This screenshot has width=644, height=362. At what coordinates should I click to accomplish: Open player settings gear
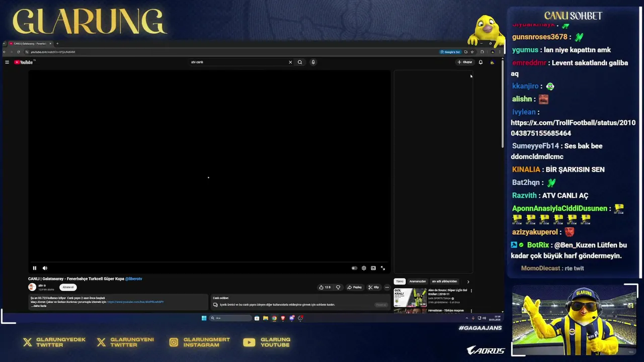tap(364, 268)
